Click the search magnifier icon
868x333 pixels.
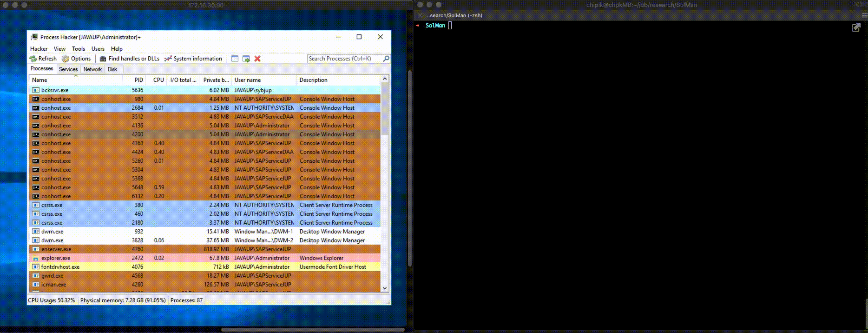click(386, 59)
